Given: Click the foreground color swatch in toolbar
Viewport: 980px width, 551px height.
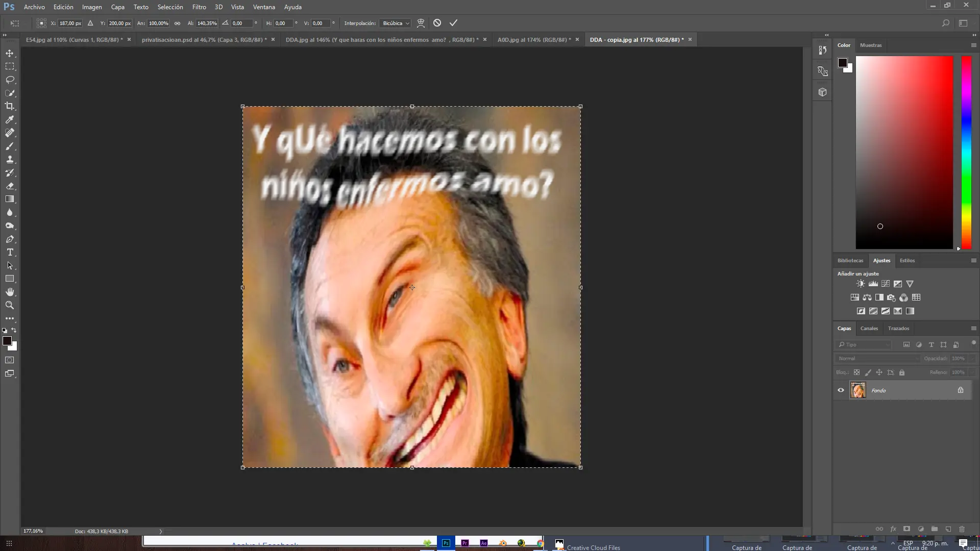Looking at the screenshot, I should tap(7, 341).
